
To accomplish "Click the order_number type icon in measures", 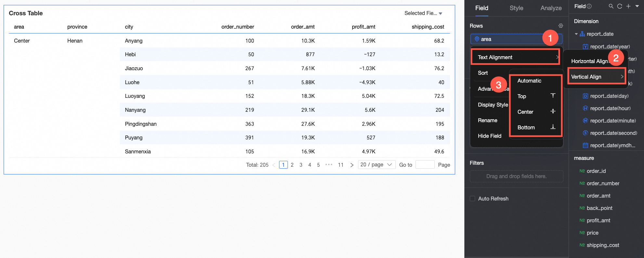I will (582, 183).
